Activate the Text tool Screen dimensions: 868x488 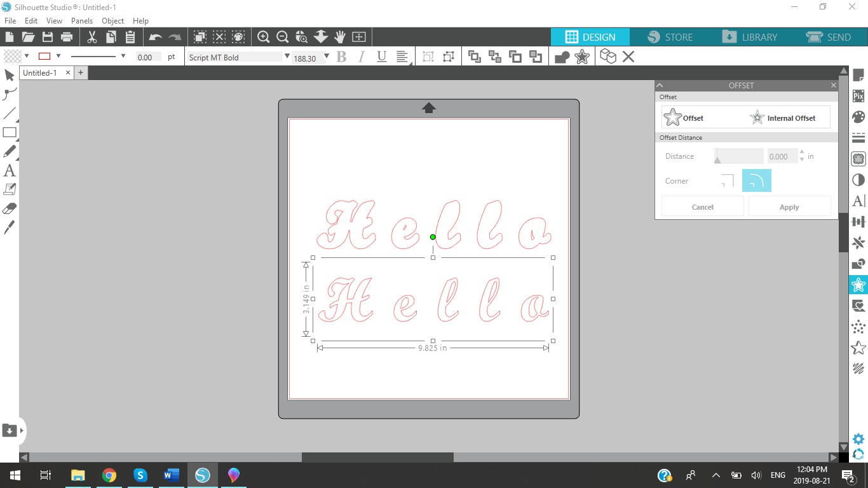tap(10, 170)
